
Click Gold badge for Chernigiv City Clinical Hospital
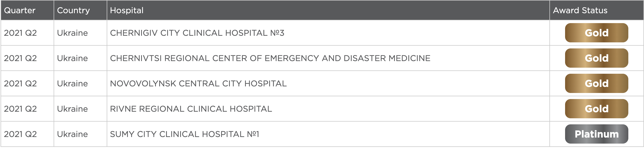point(596,33)
